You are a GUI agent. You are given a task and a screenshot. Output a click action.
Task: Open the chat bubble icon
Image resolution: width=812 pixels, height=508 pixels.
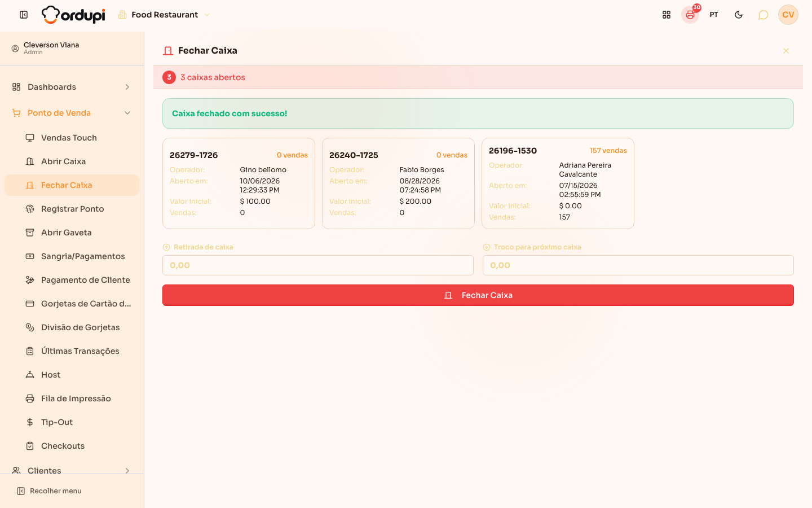[x=764, y=15]
